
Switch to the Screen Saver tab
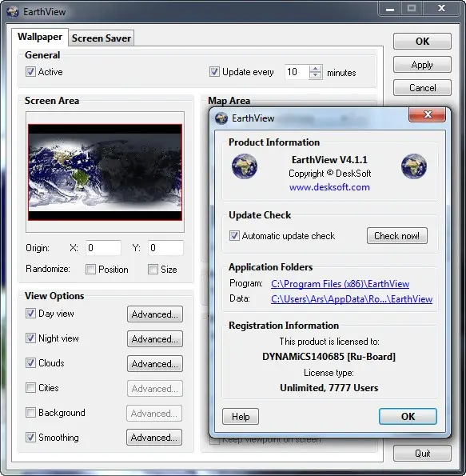point(102,38)
